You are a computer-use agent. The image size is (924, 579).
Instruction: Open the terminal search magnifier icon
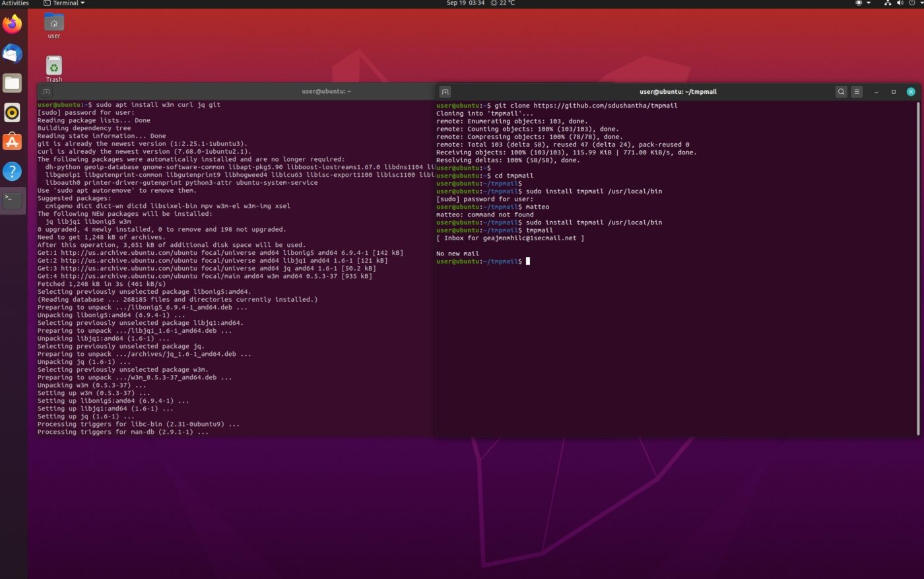pos(841,92)
